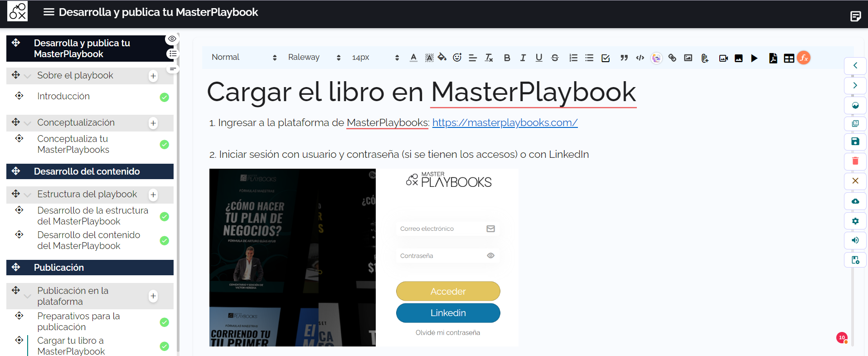The image size is (868, 356).
Task: Select the Desarrollo del contenido section header
Action: [90, 171]
